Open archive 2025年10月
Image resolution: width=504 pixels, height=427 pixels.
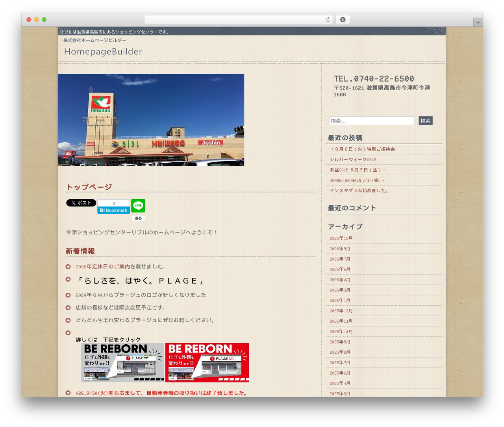click(x=341, y=332)
